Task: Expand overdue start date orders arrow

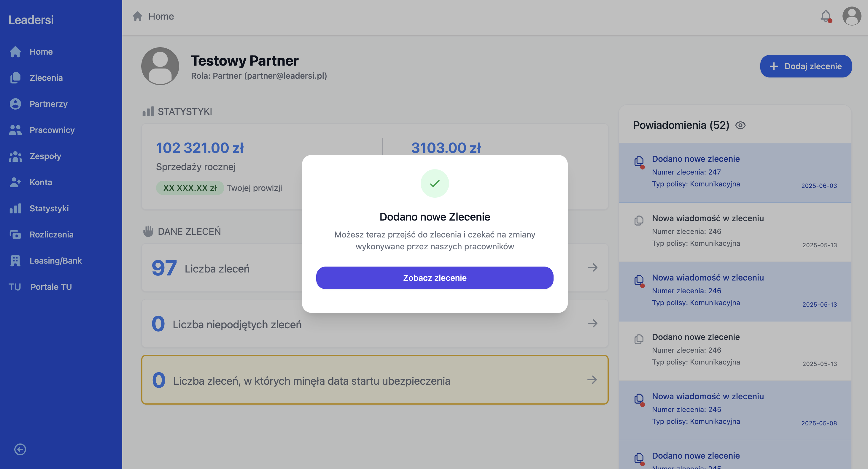Action: (592, 380)
